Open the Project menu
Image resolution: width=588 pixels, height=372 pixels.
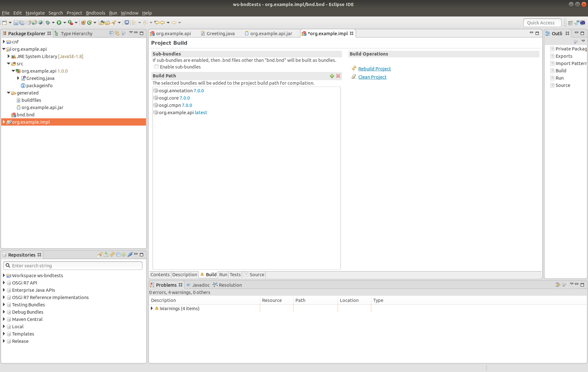74,13
